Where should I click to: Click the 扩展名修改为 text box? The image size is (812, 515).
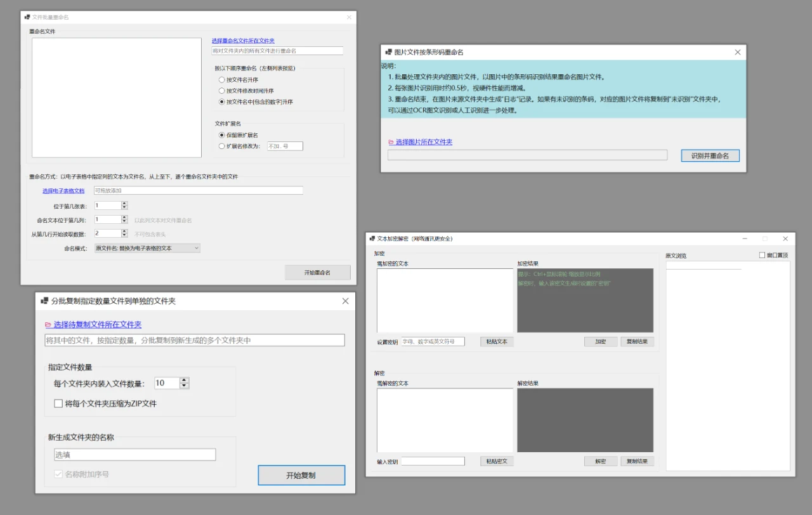[285, 146]
